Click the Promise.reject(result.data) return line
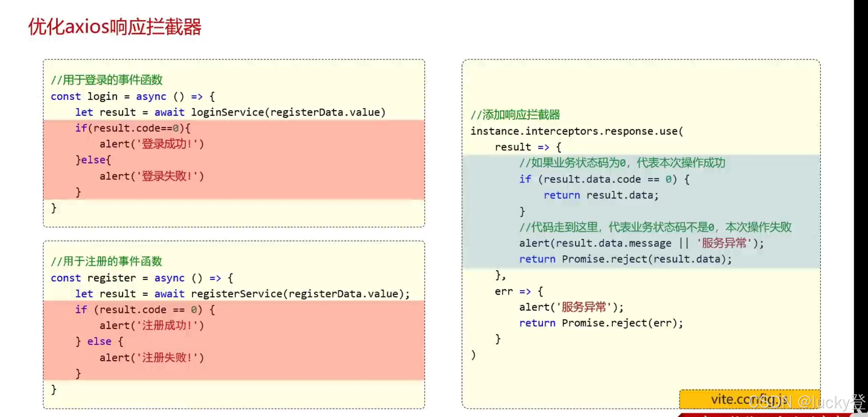Screen dimensions: 868x417 point(625,259)
